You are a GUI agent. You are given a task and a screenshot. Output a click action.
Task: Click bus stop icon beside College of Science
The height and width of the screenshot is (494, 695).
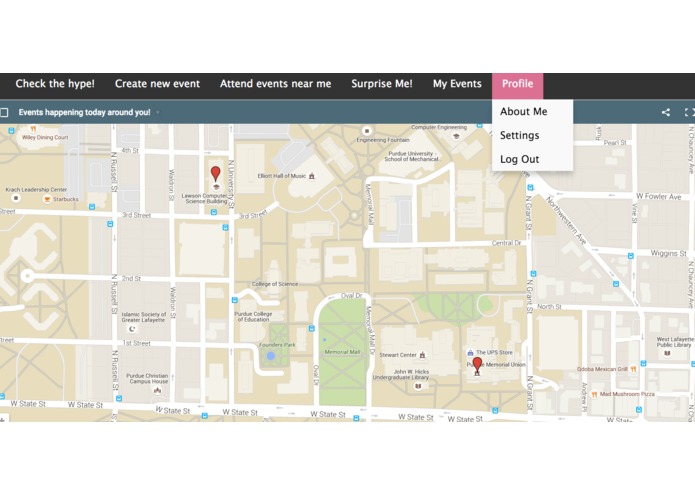(x=234, y=300)
